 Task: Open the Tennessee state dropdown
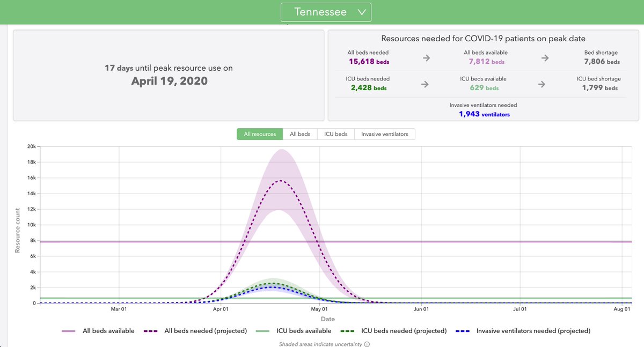click(326, 12)
